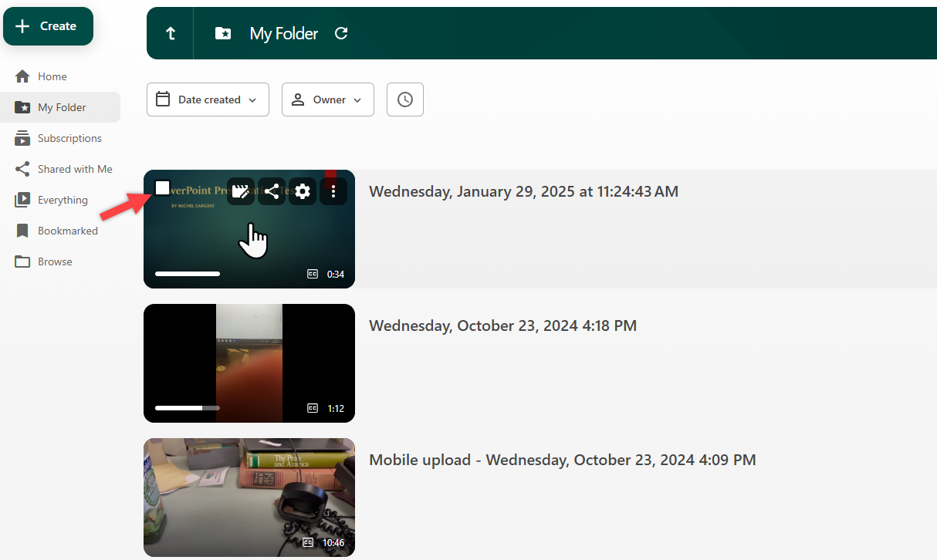Click progress bar on 1:12 video thumbnail
Screen dimensions: 937x560
click(x=187, y=407)
